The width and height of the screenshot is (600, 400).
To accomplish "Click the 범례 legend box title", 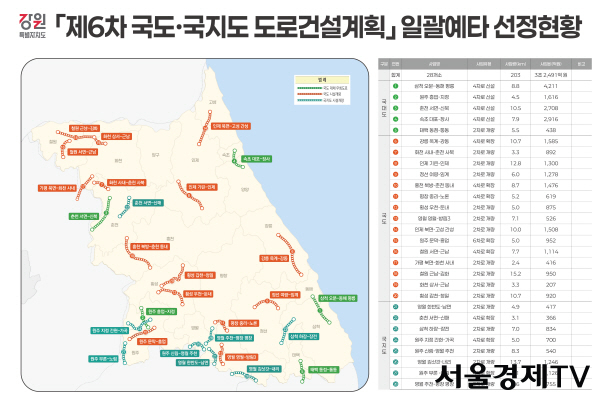I will coord(321,80).
